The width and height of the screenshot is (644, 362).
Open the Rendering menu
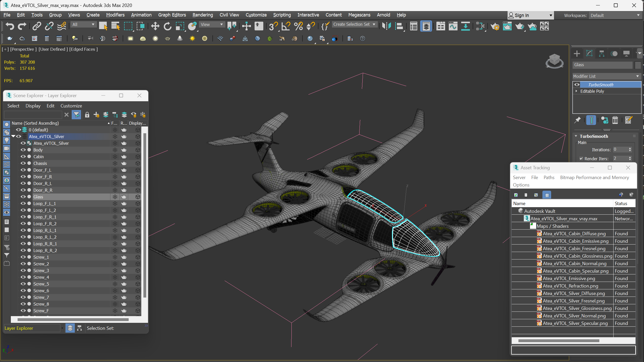(203, 15)
